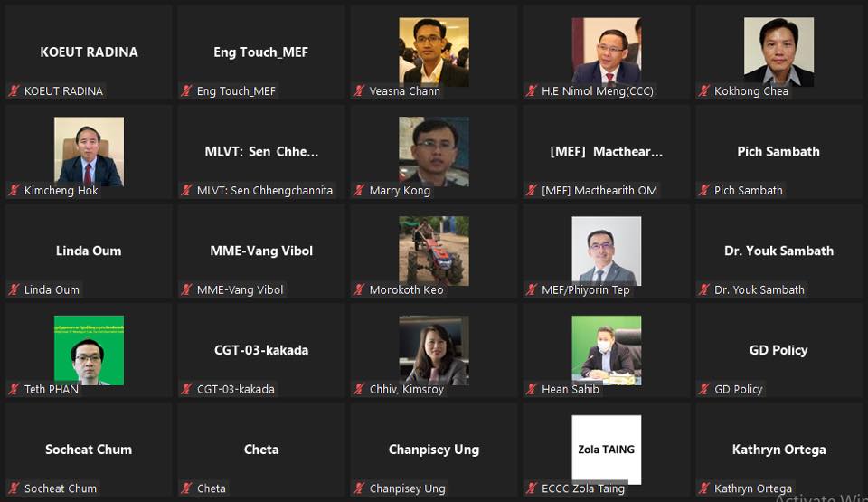Click the Linda Oum participant tile
The height and width of the screenshot is (502, 868).
pos(90,251)
